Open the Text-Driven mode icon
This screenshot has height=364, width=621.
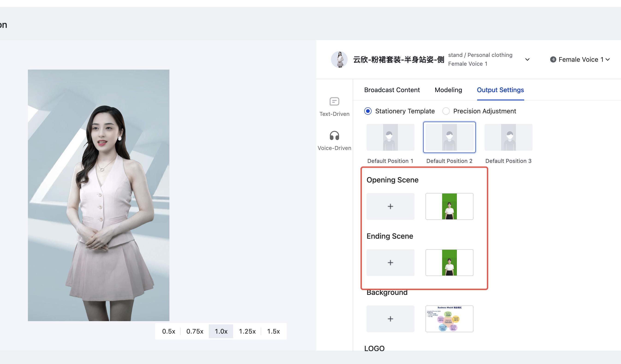click(334, 101)
